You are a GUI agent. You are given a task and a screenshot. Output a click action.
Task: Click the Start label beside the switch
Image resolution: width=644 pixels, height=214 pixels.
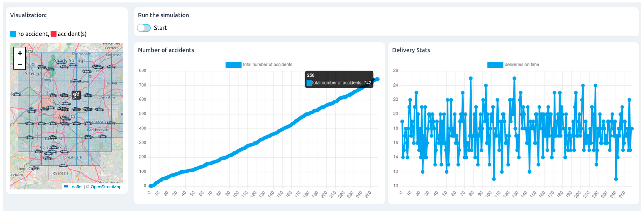pos(160,28)
